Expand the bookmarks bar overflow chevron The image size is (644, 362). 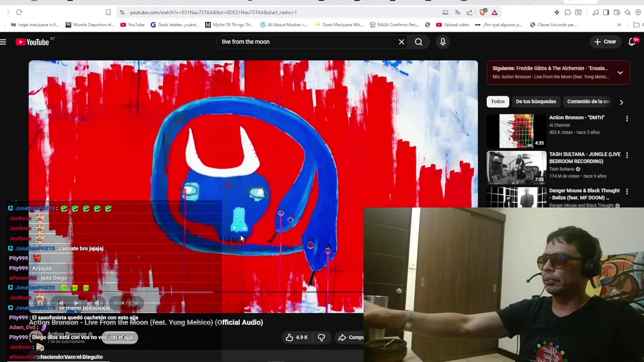619,25
